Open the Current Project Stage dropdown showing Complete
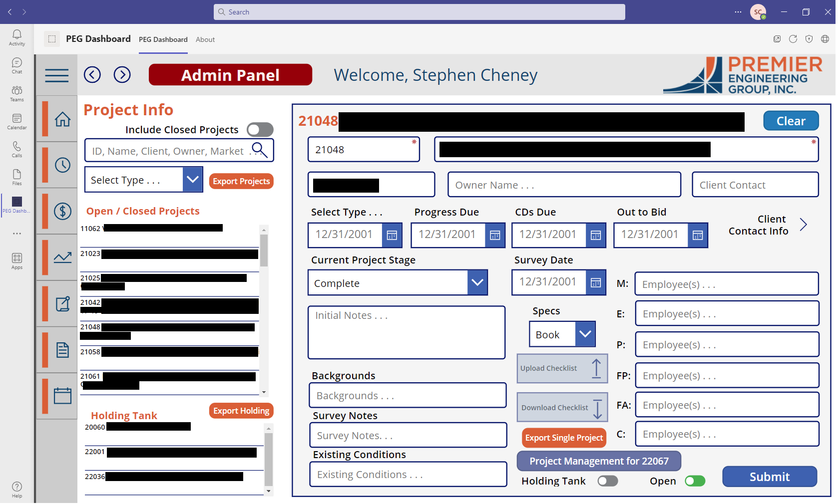 477,282
